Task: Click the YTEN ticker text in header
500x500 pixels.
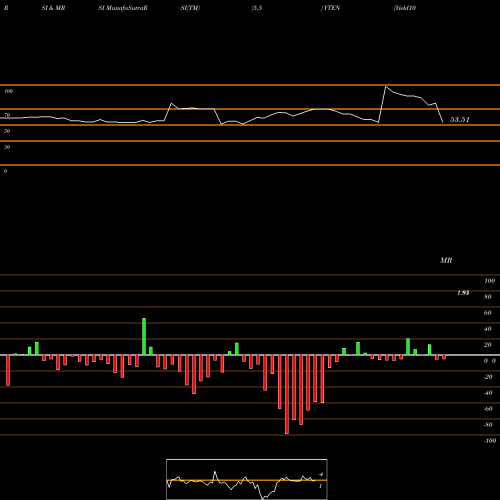Action: tap(331, 8)
